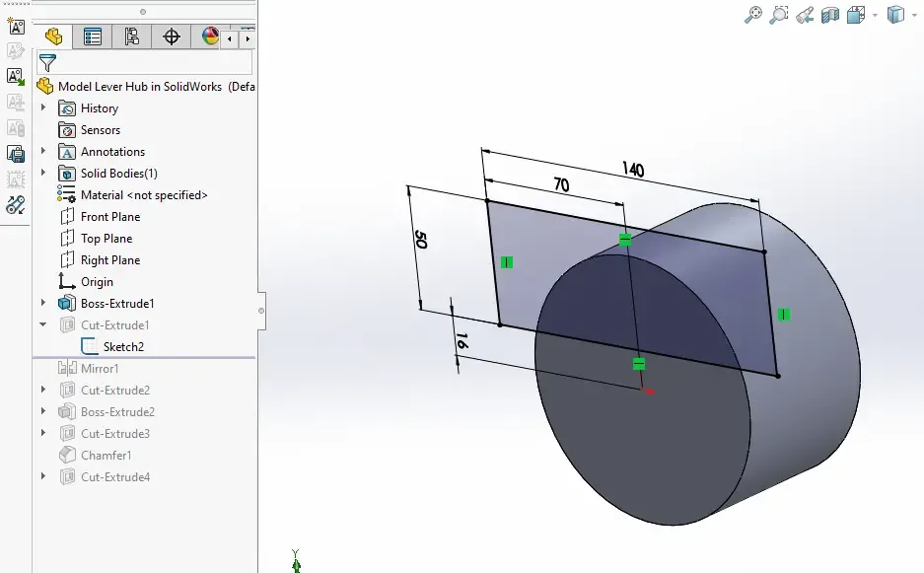Click the A icon with floppy disk
924x573 pixels.
(x=16, y=153)
